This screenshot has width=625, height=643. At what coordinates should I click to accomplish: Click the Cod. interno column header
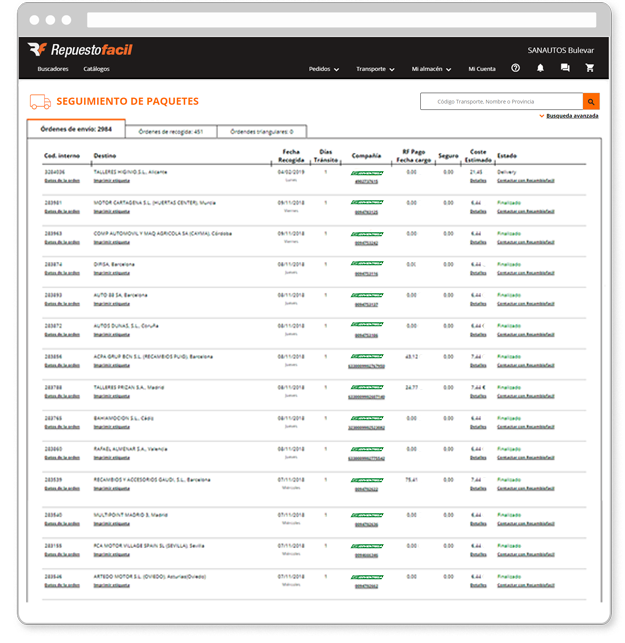pyautogui.click(x=62, y=156)
